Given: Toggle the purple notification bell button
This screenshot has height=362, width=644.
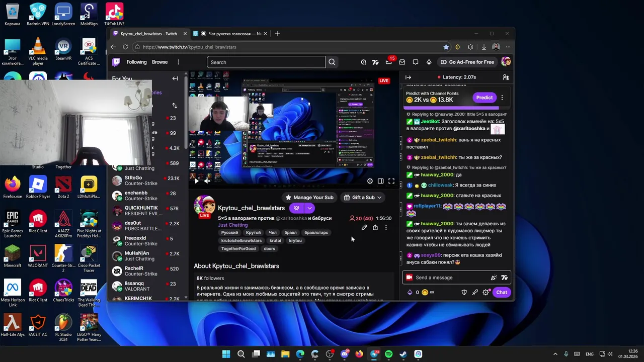Looking at the screenshot, I should pyautogui.click(x=296, y=208).
